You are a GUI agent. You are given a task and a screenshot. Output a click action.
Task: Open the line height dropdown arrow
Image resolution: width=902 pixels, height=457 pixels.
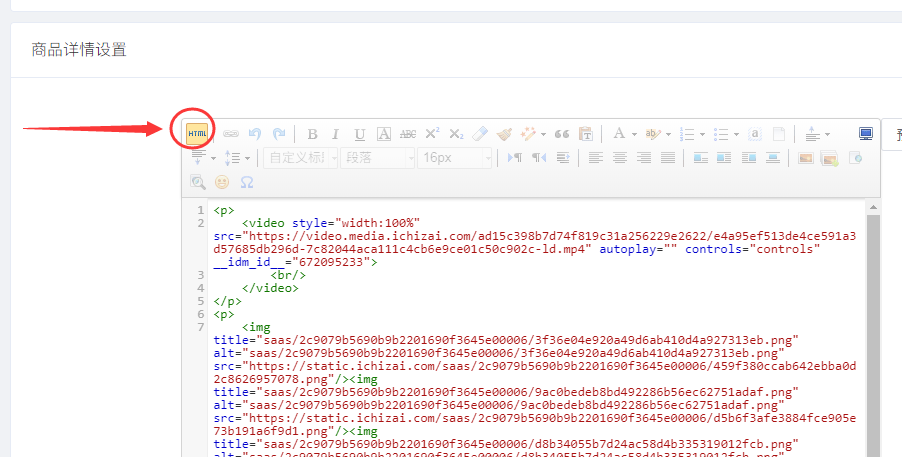tap(247, 158)
